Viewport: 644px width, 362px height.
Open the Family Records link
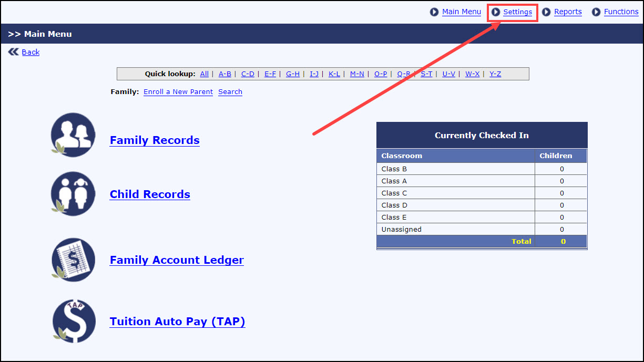tap(155, 140)
